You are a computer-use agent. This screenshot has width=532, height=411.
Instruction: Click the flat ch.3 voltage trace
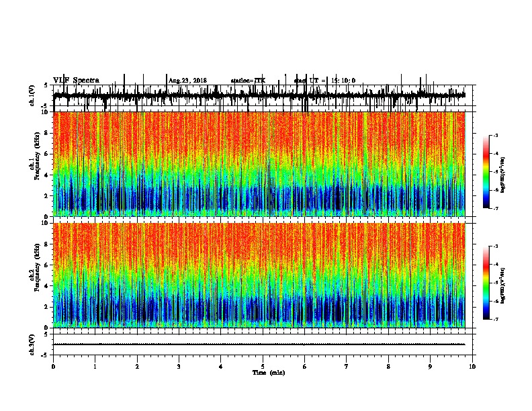click(259, 345)
